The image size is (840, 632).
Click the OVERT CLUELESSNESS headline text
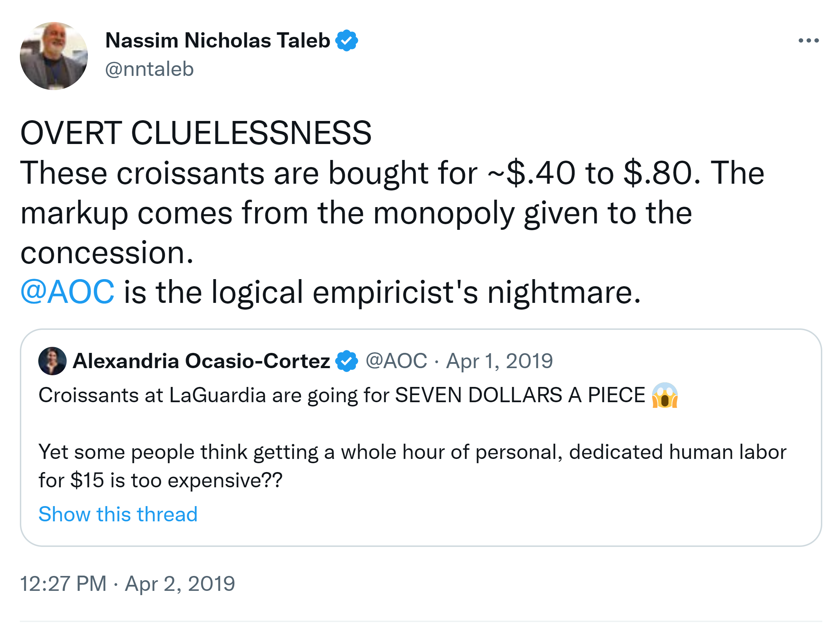coord(196,133)
